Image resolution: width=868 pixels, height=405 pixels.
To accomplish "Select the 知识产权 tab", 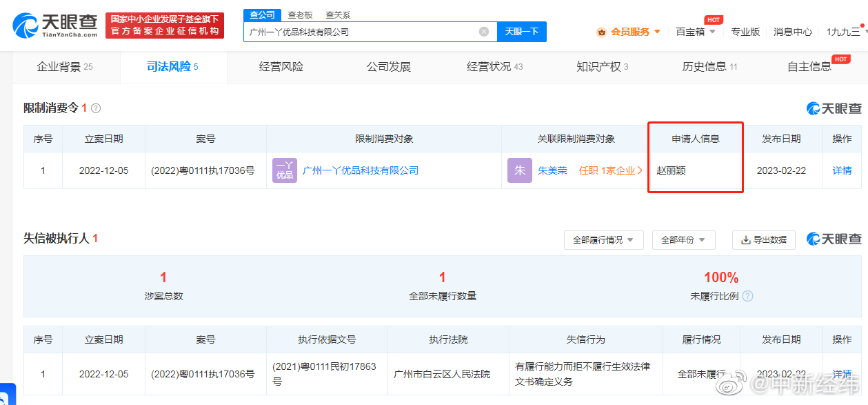I will pyautogui.click(x=602, y=67).
